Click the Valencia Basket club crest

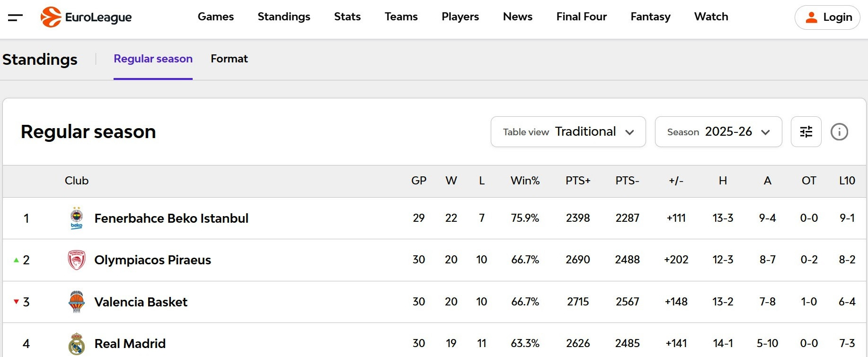[77, 302]
